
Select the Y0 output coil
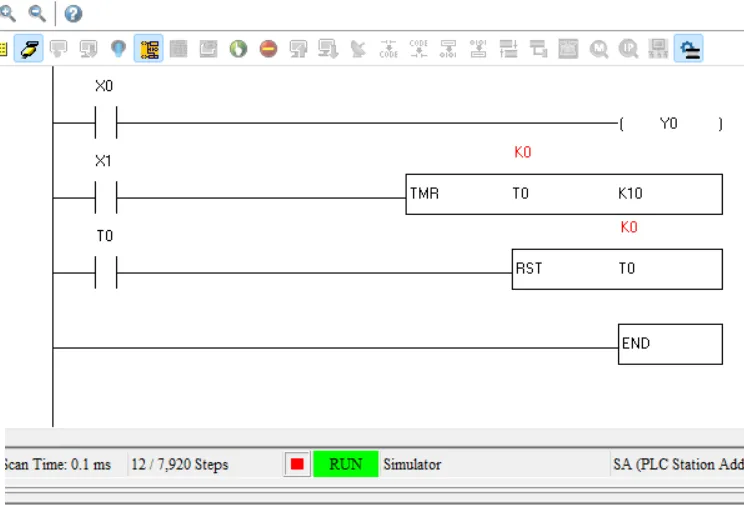(670, 123)
